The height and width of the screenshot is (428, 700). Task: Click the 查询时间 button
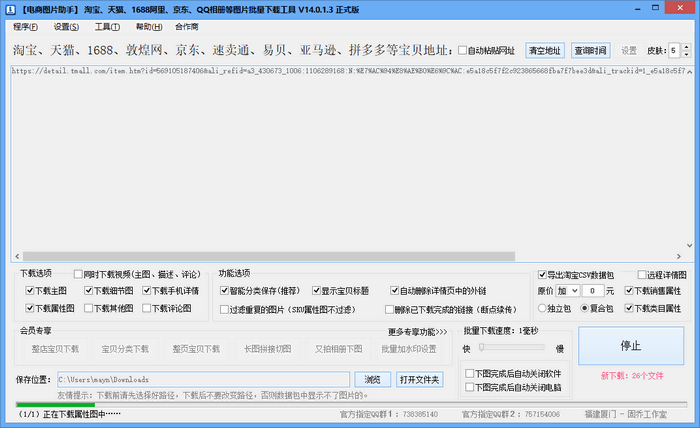[x=590, y=50]
